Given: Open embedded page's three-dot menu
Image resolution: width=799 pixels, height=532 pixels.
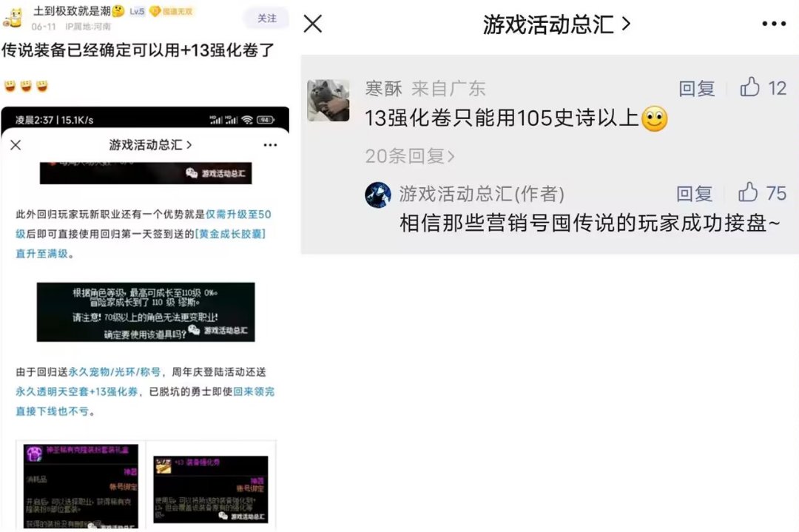Looking at the screenshot, I should tap(270, 145).
